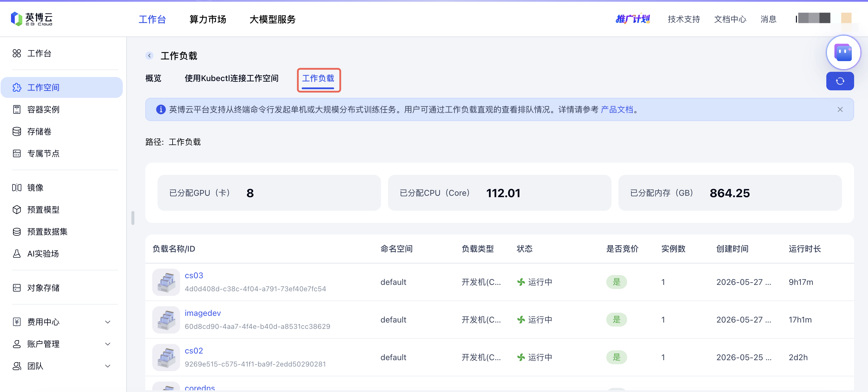Viewport: 868px width, 392px height.
Task: Go back using the arrow beside 工作负载
Action: [149, 56]
